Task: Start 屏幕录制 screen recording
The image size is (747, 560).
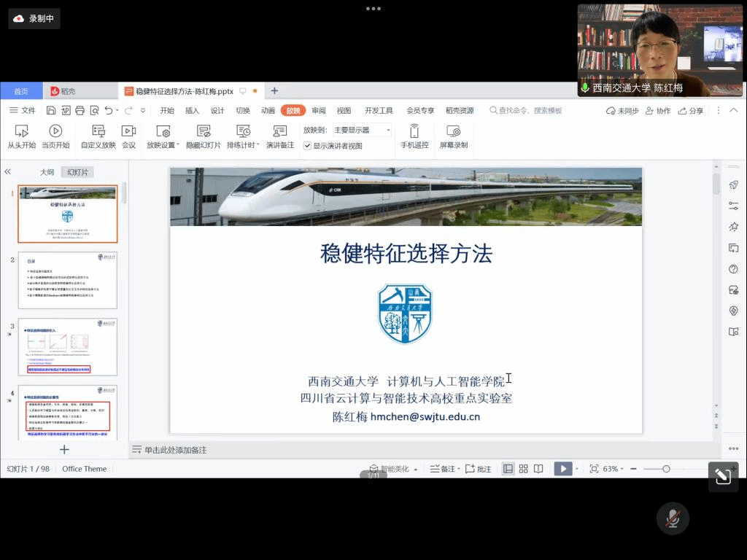Action: (x=453, y=136)
